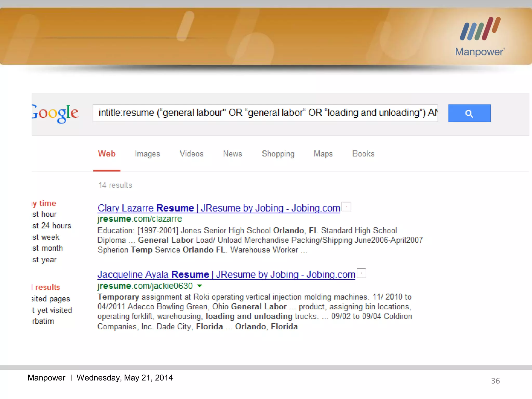Open the News tab
This screenshot has width=532, height=399.
pos(232,154)
